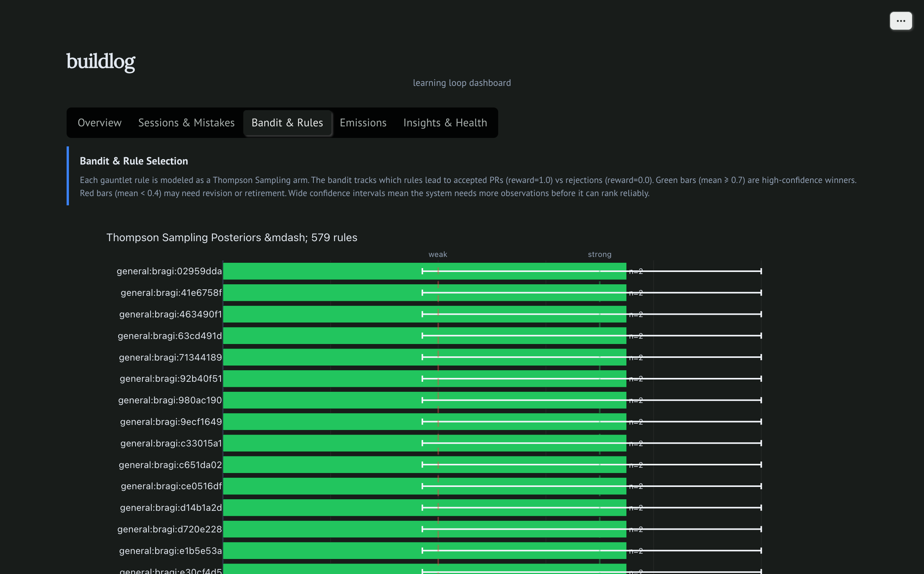This screenshot has height=574, width=924.
Task: Click the Thompson Sampling Posteriors chart title
Action: [x=232, y=237]
